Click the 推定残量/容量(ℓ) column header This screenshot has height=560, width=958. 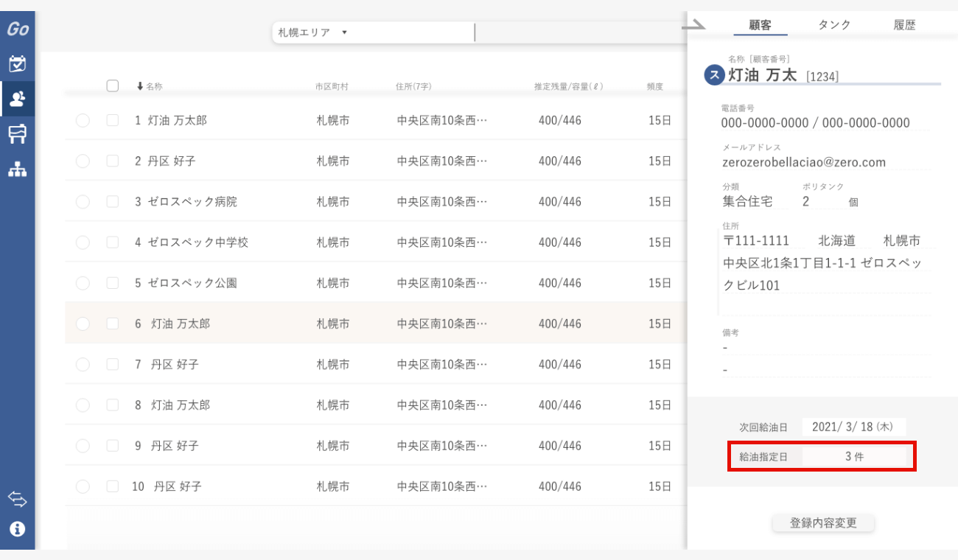(569, 86)
